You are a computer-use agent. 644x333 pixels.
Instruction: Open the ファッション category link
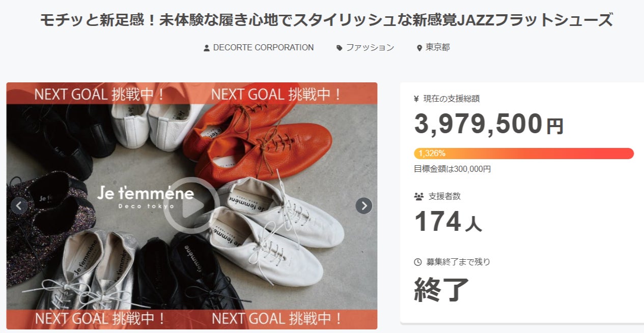[370, 47]
